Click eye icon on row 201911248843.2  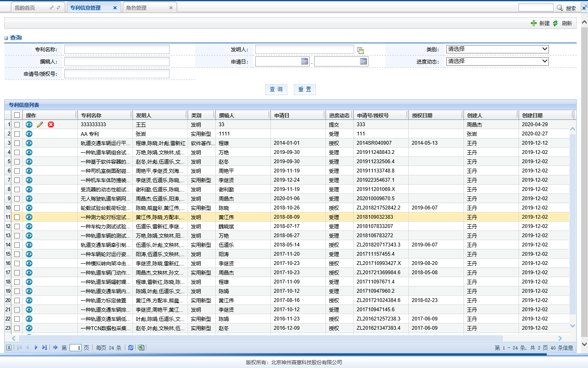(29, 152)
